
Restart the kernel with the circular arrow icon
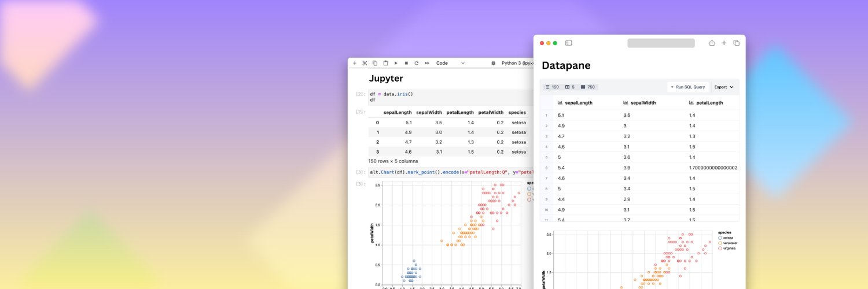click(417, 63)
